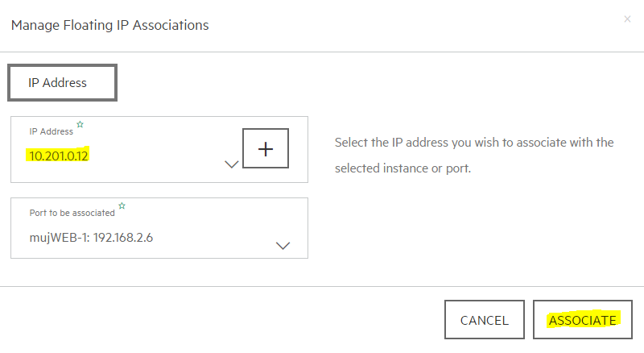This screenshot has width=644, height=353.
Task: Close the Manage Floating IP Associations dialog
Action: tap(627, 19)
